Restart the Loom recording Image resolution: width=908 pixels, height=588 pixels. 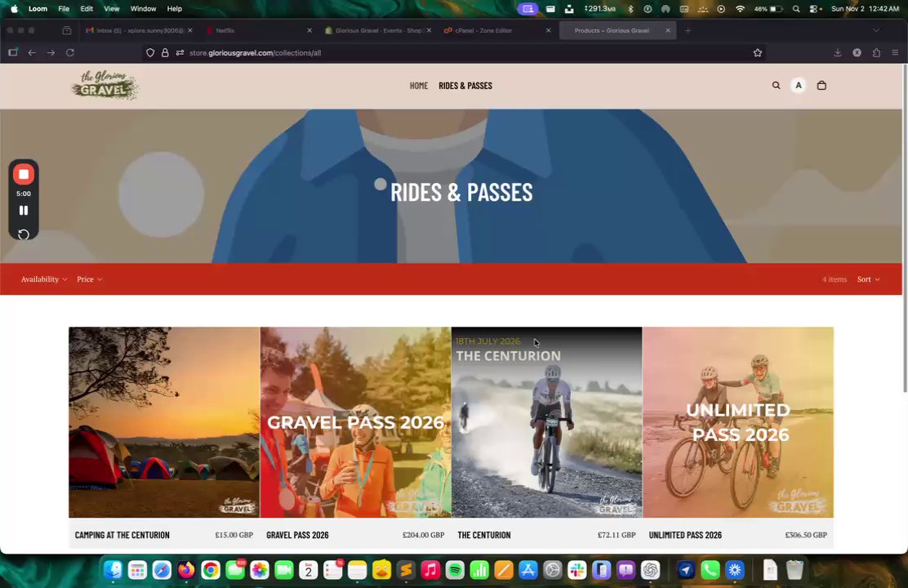(23, 234)
